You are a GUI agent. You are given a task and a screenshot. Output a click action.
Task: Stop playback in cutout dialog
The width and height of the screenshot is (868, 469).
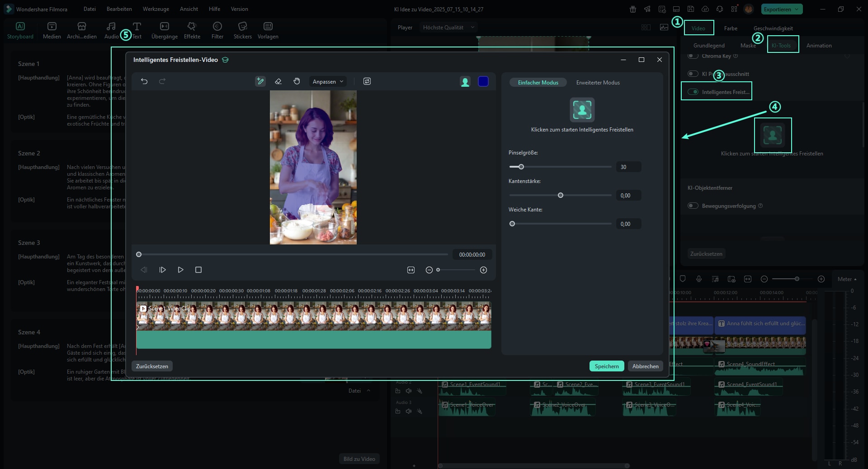pos(198,270)
